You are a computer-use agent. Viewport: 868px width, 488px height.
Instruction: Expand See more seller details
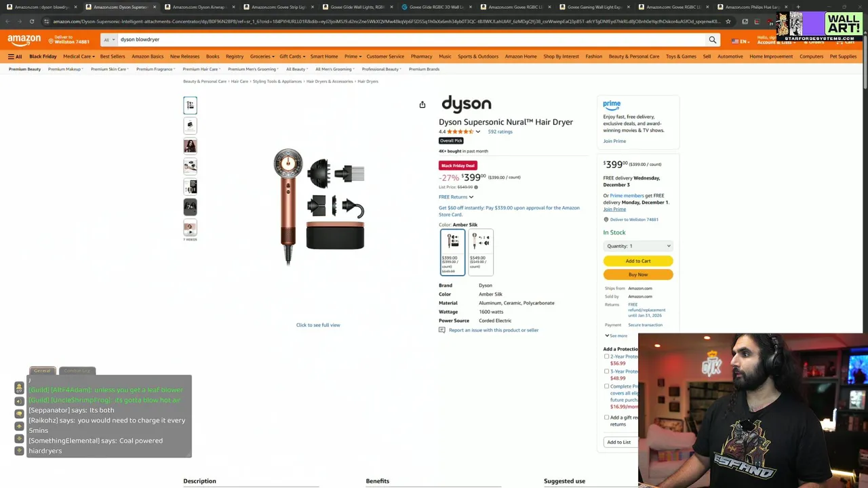pyautogui.click(x=616, y=335)
